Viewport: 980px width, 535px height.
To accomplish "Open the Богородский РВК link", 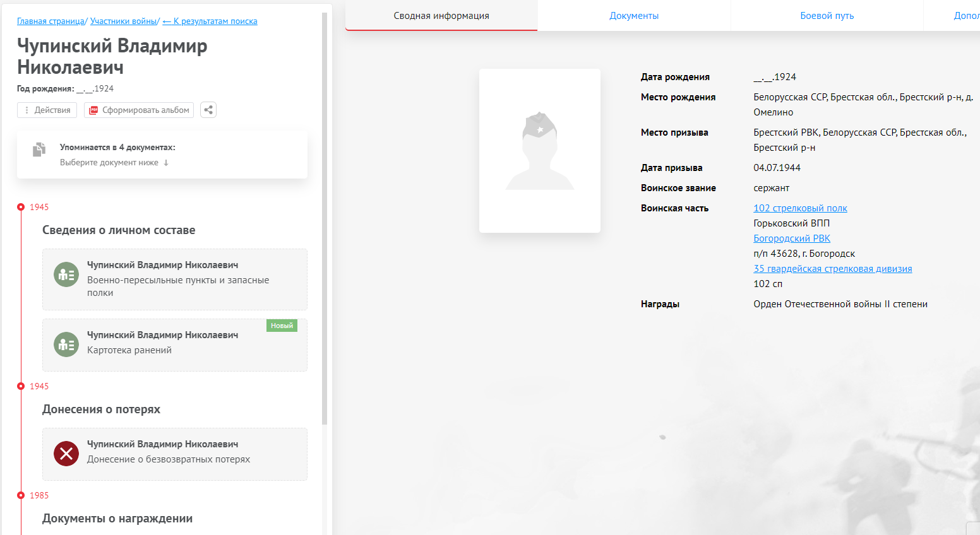I will [x=791, y=238].
